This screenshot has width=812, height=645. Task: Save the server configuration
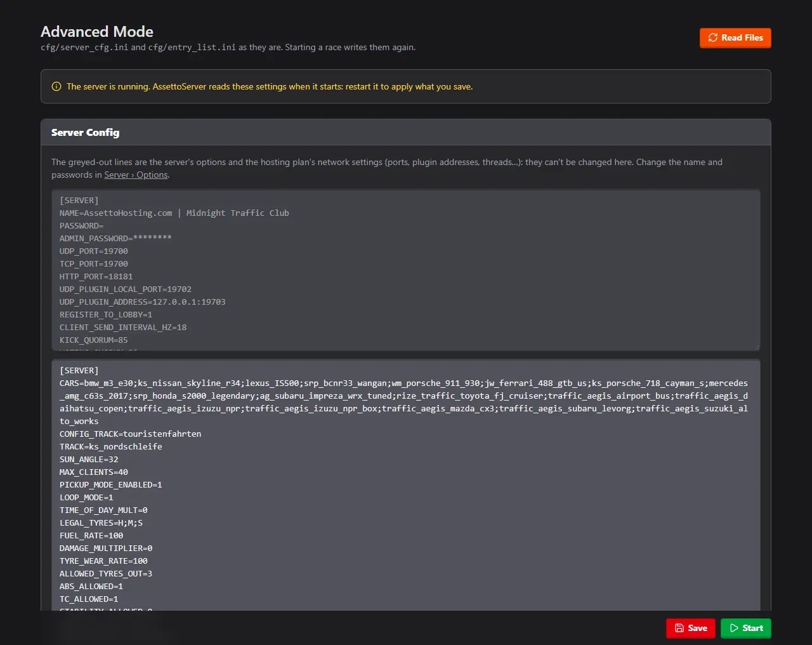pyautogui.click(x=690, y=628)
